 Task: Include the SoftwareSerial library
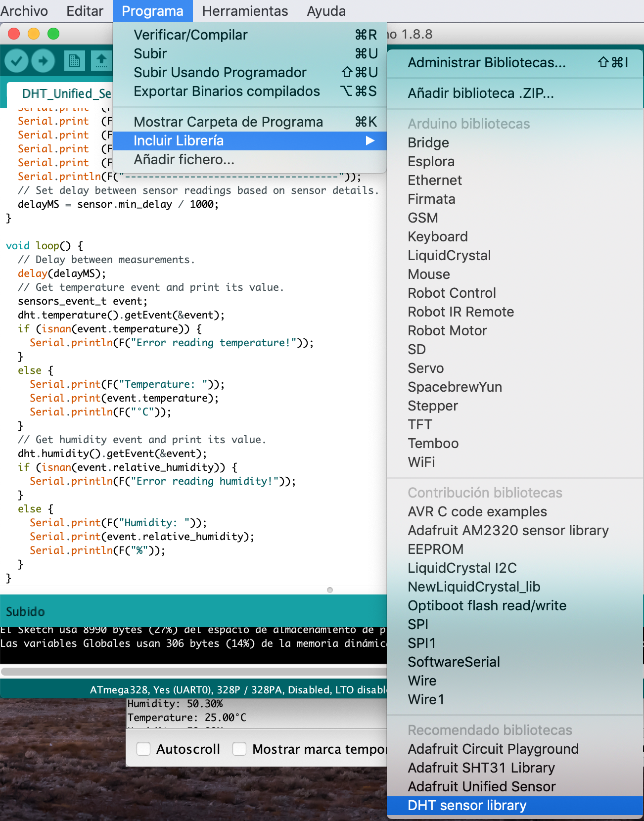point(515,662)
